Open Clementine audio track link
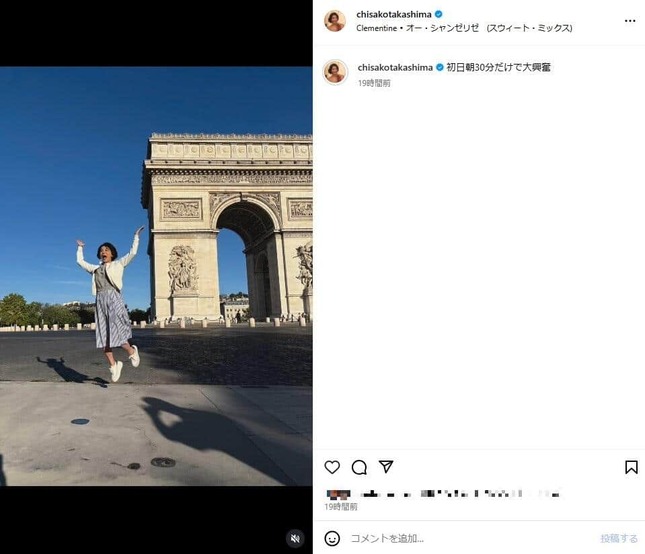 pyautogui.click(x=464, y=28)
